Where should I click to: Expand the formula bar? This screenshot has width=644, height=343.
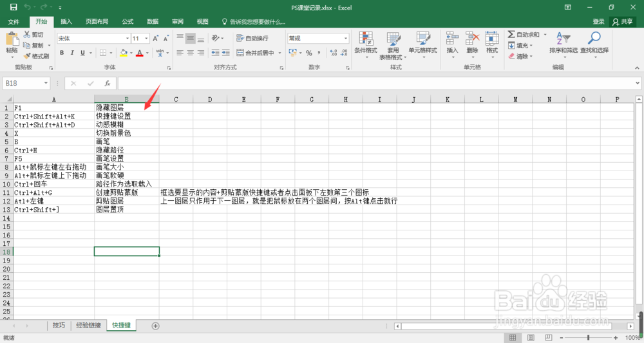click(638, 83)
